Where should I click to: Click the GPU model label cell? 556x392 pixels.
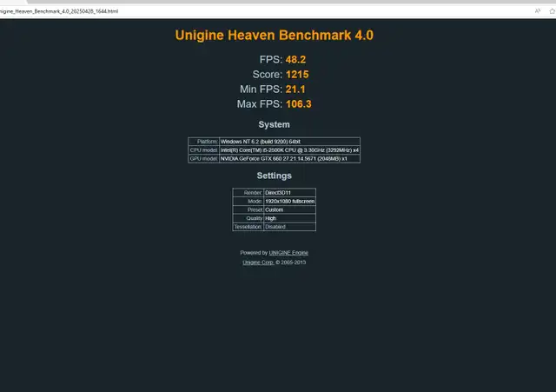(x=204, y=158)
